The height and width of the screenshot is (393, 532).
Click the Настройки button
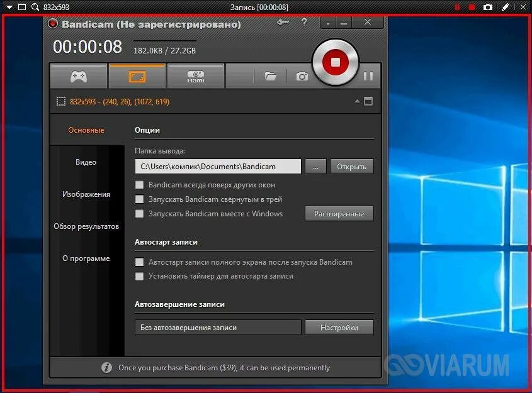(339, 327)
